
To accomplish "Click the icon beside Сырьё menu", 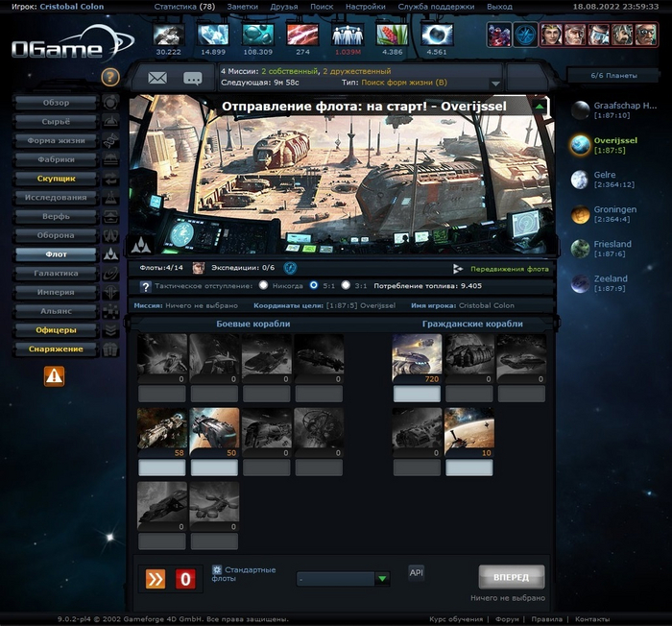I will tap(110, 121).
